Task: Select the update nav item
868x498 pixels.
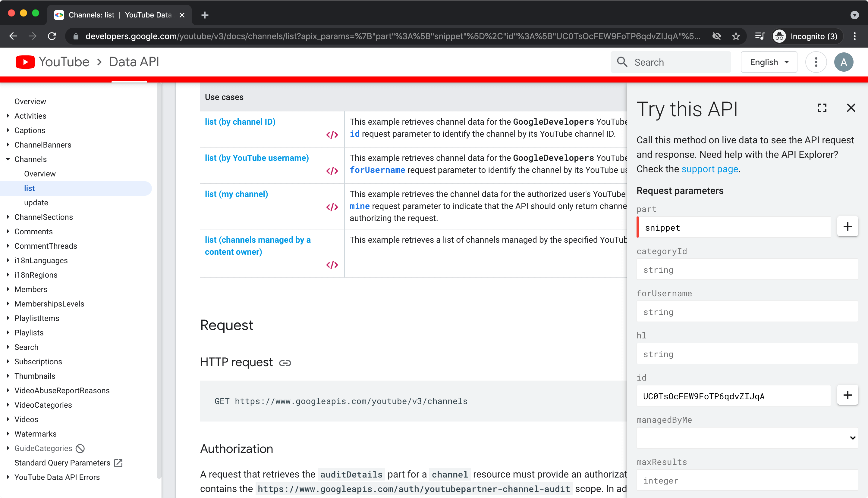Action: [36, 203]
